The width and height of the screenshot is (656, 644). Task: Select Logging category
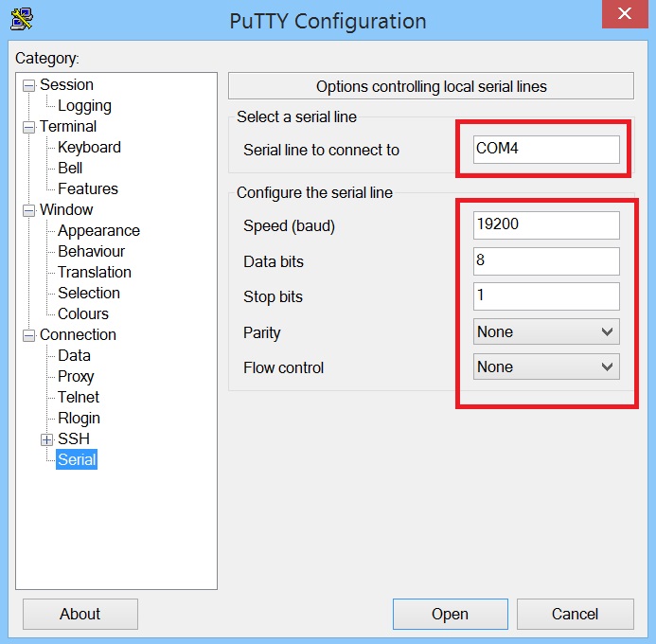[x=84, y=106]
